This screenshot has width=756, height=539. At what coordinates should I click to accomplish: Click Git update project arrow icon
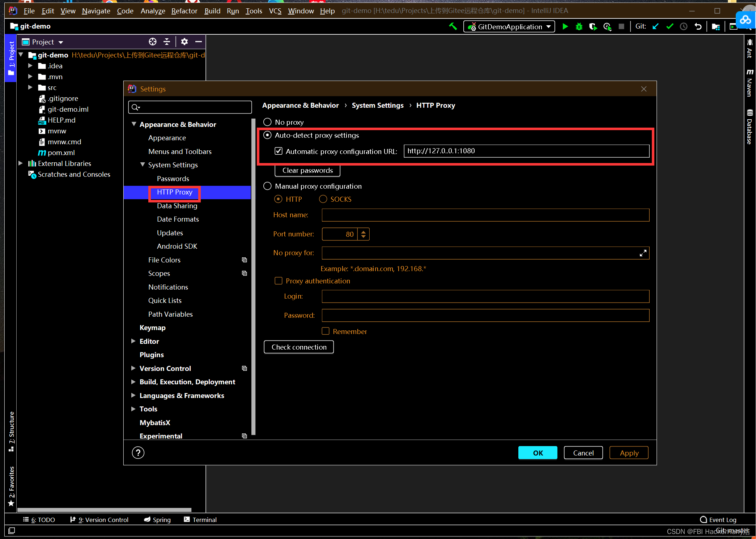(x=655, y=26)
